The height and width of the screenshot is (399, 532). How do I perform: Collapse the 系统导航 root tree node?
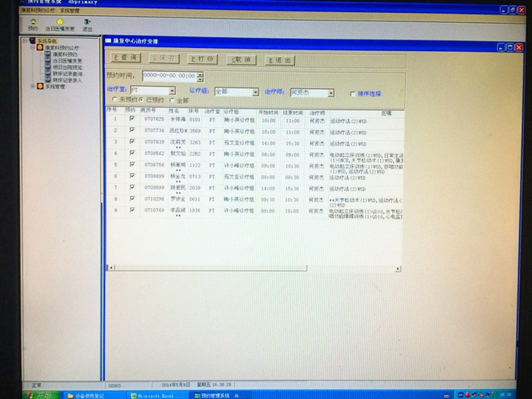tap(24, 41)
